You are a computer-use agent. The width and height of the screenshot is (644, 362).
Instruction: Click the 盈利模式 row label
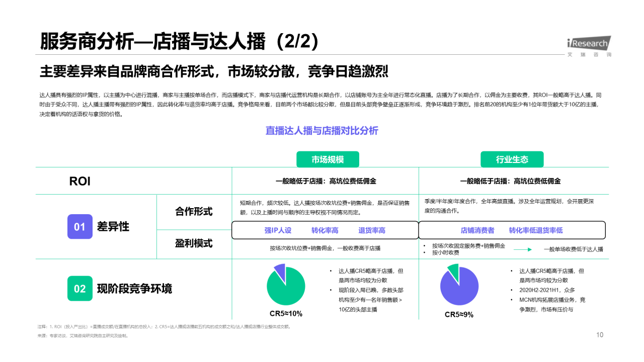pos(194,243)
